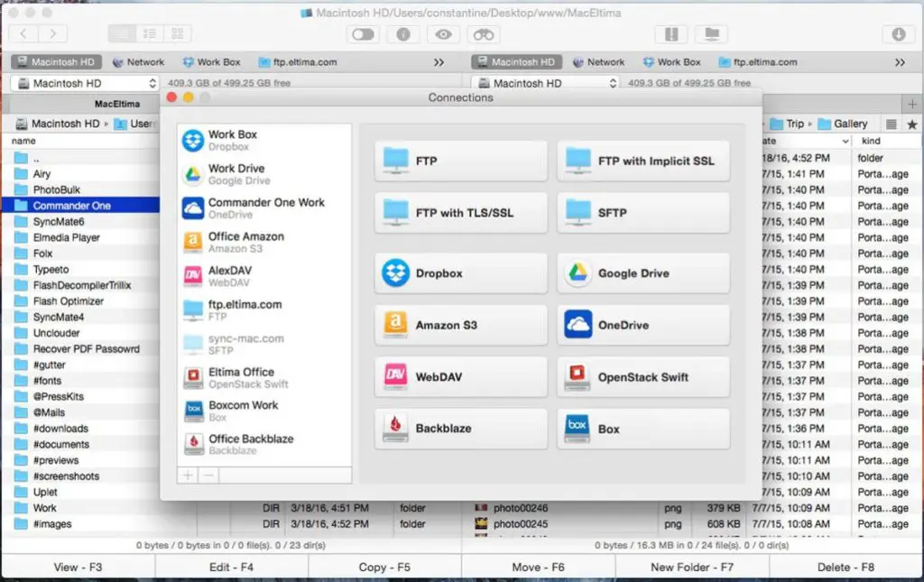
Task: Select Commander One Work OneDrive connection
Action: pos(264,208)
